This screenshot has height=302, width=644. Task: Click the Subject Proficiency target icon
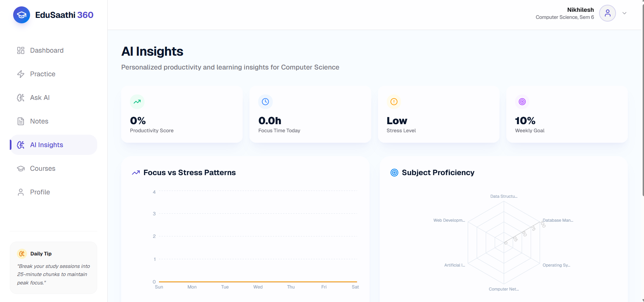pos(394,173)
